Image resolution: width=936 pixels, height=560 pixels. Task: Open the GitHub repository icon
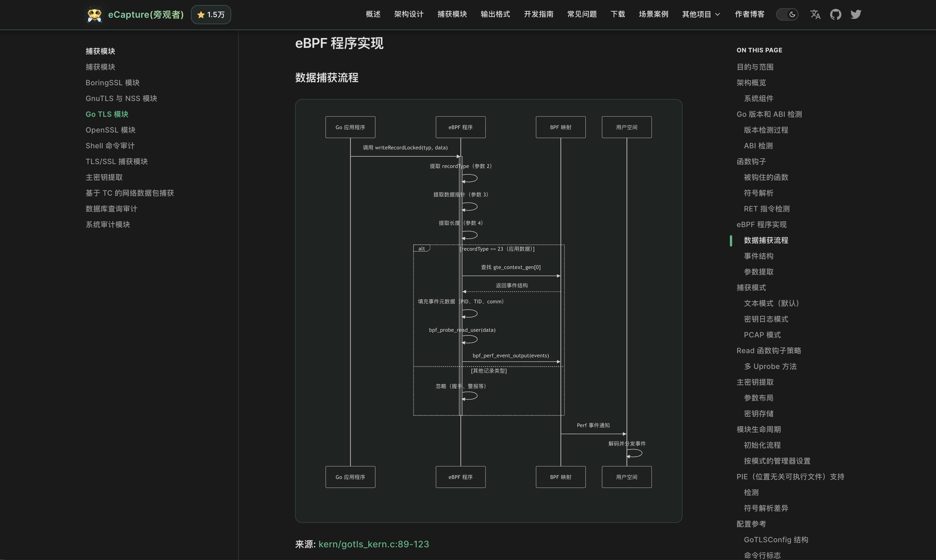pyautogui.click(x=835, y=14)
